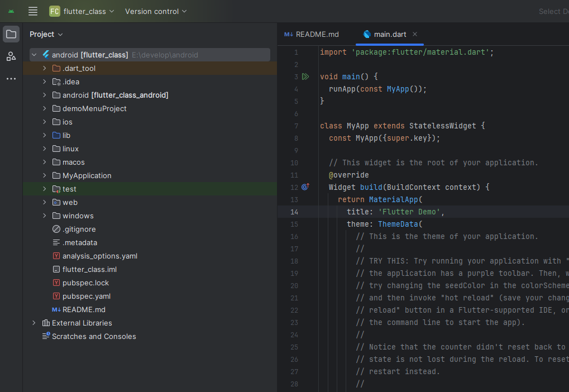
Task: Click the @override annotation
Action: 349,175
